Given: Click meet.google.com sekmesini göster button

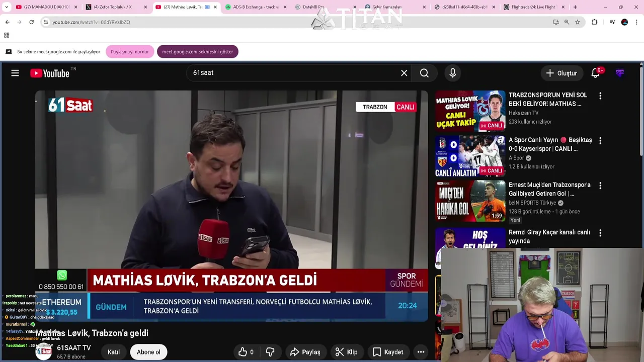Looking at the screenshot, I should 198,52.
